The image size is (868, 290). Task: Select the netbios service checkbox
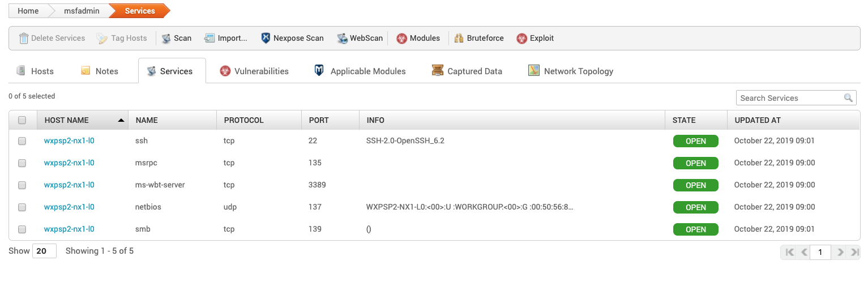[x=22, y=207]
